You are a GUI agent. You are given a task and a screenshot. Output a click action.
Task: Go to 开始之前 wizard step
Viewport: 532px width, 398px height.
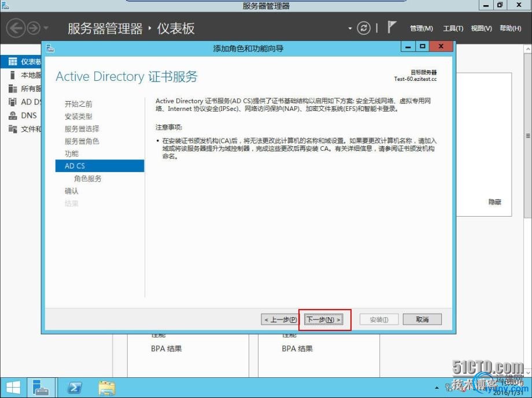click(79, 104)
